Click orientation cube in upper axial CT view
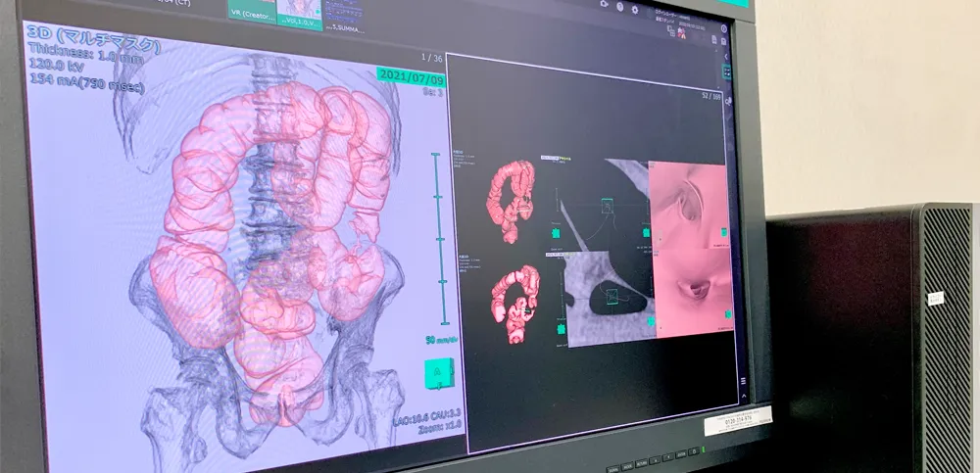Image resolution: width=980 pixels, height=473 pixels. 647,232
